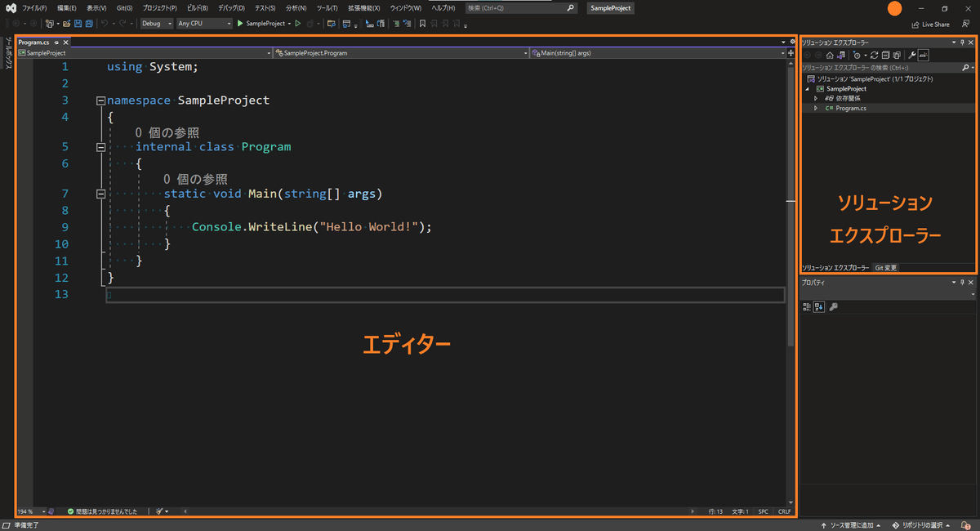Open the Any CPU platform dropdown

[204, 24]
